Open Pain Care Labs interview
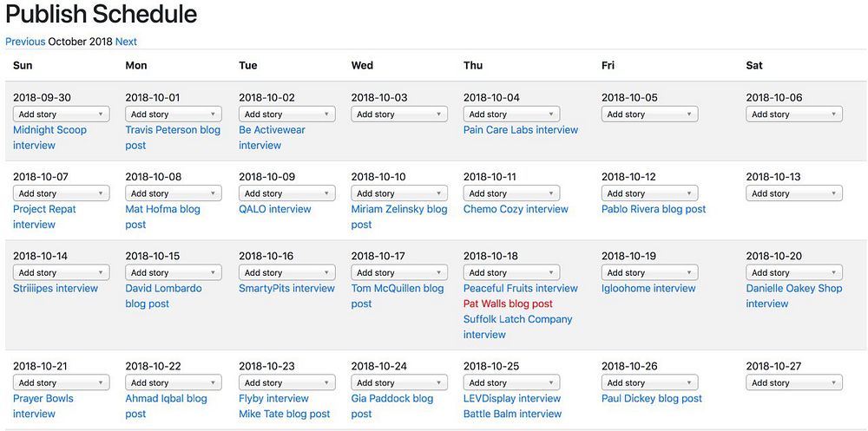868x431 pixels. pos(520,130)
